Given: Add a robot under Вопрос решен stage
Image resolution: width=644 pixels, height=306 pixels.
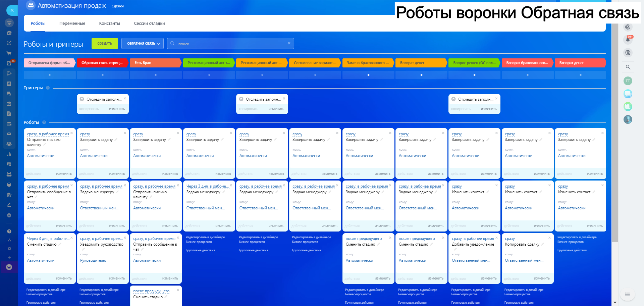Looking at the screenshot, I should (x=474, y=75).
